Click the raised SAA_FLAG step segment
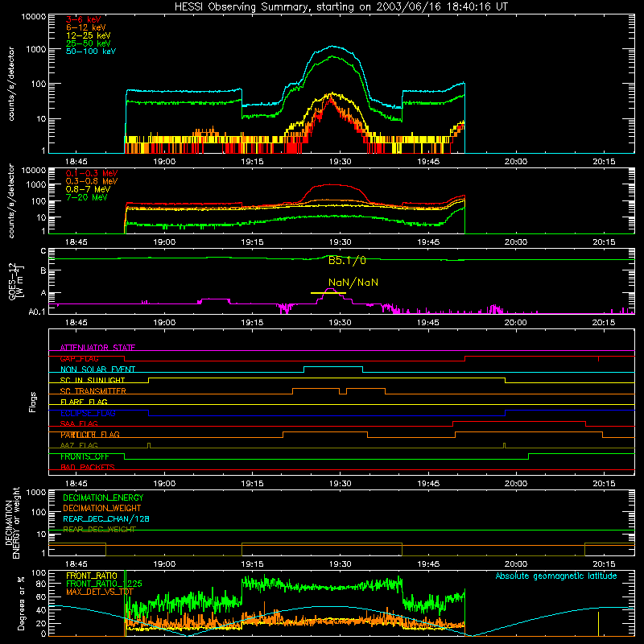 pyautogui.click(x=519, y=421)
